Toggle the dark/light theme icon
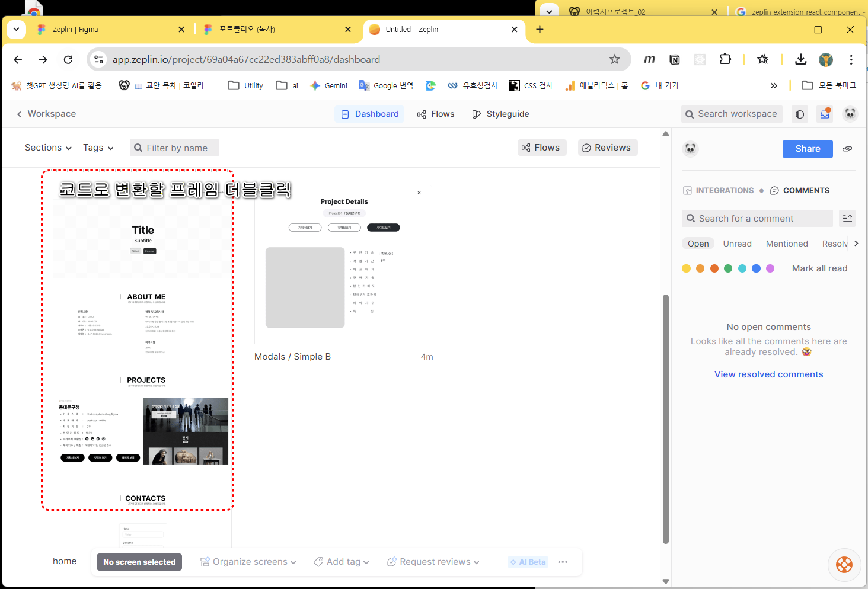This screenshot has width=868, height=589. 800,114
